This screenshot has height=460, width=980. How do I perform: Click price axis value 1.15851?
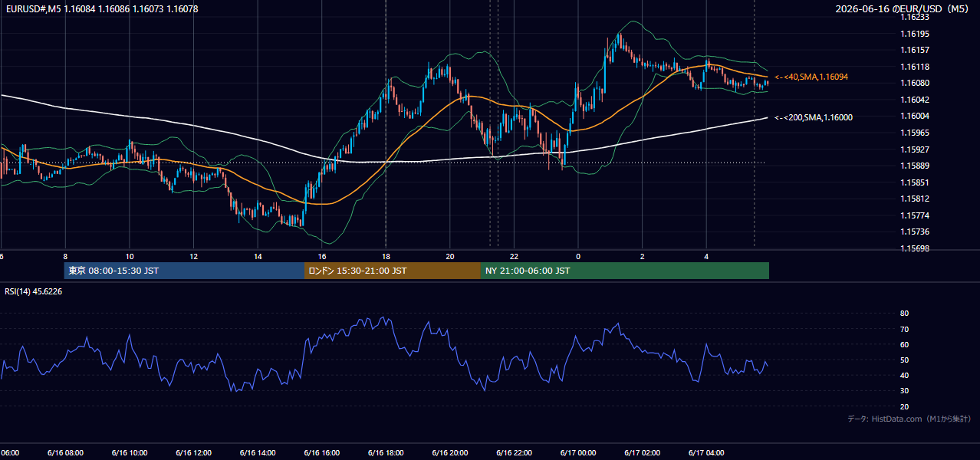pos(915,182)
